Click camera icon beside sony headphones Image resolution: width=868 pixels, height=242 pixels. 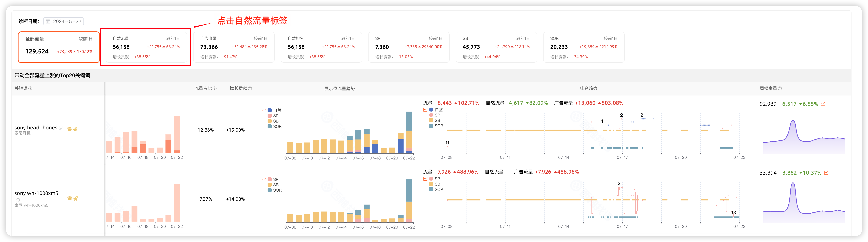pos(69,129)
